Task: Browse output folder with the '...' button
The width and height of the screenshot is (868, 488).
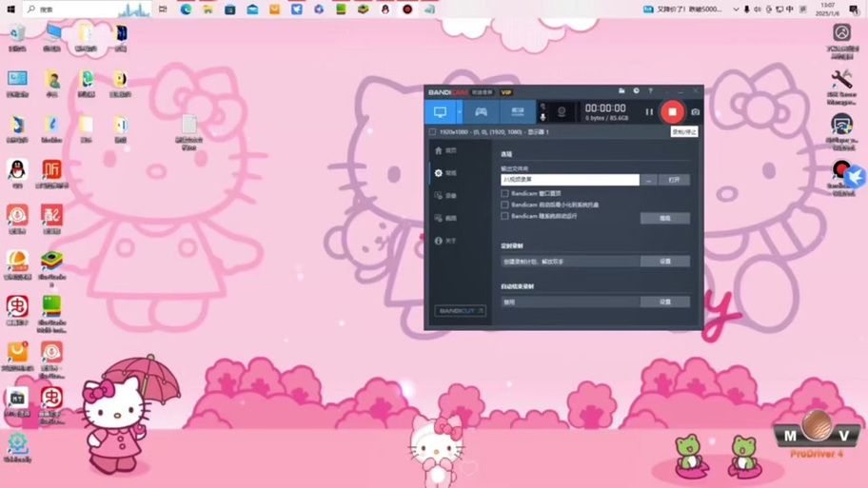Action: click(649, 180)
